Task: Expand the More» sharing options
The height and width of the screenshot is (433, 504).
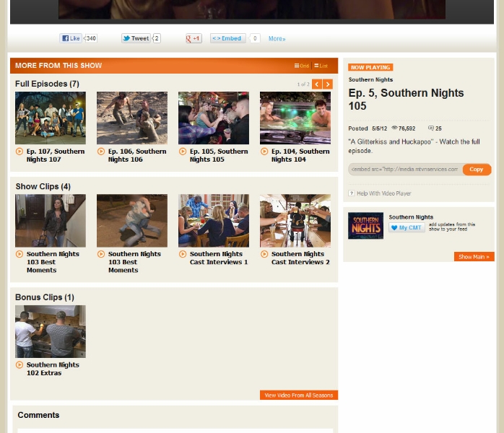Action: click(x=277, y=39)
